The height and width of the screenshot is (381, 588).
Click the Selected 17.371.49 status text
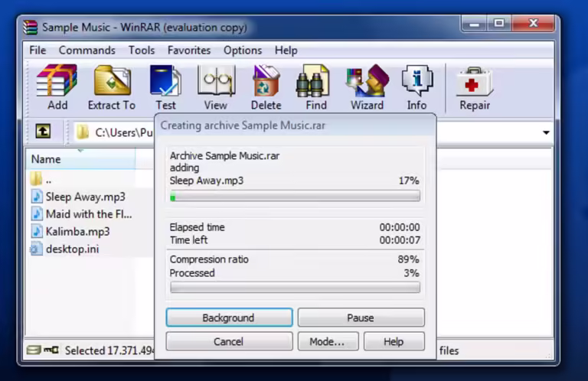[109, 350]
